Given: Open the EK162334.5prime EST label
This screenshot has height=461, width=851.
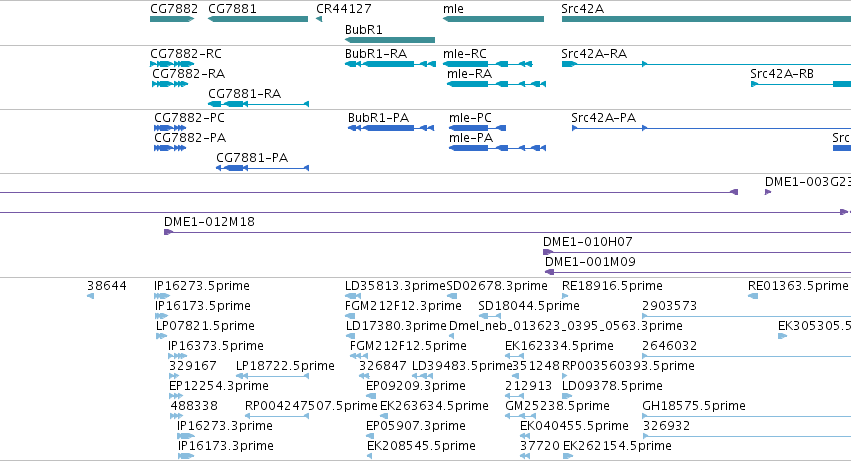Looking at the screenshot, I should 559,346.
